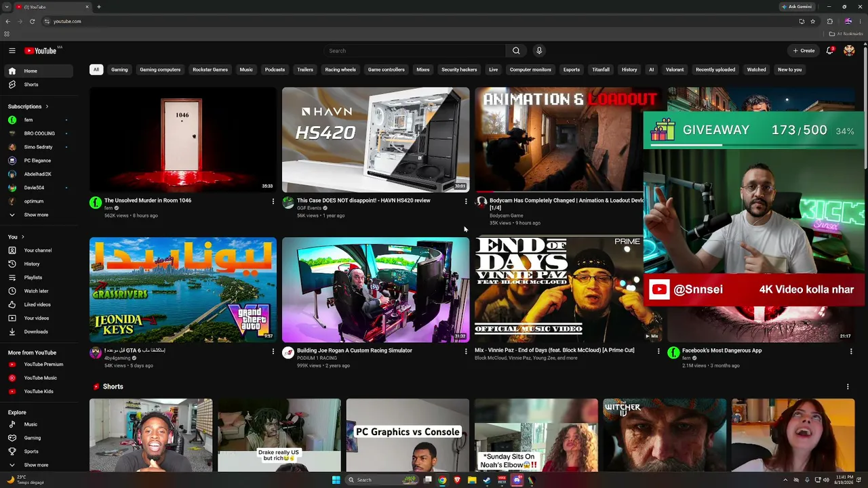Start voice search with the microphone icon
Image resolution: width=868 pixels, height=488 pixels.
539,51
